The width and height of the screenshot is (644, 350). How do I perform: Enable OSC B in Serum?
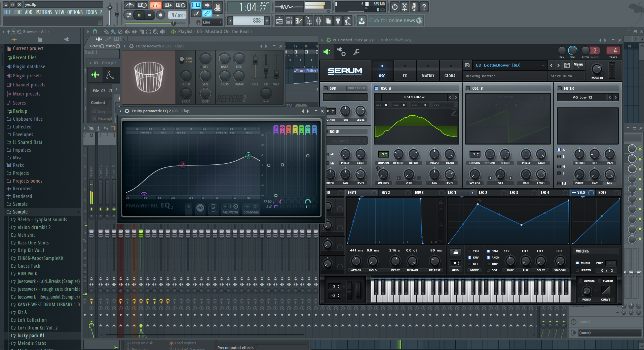[468, 88]
